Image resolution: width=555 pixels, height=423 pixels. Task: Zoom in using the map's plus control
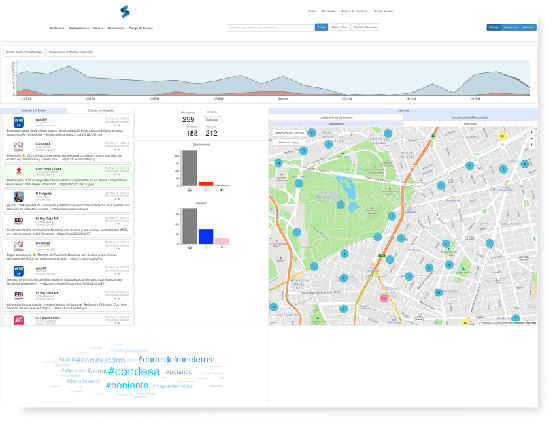(532, 132)
